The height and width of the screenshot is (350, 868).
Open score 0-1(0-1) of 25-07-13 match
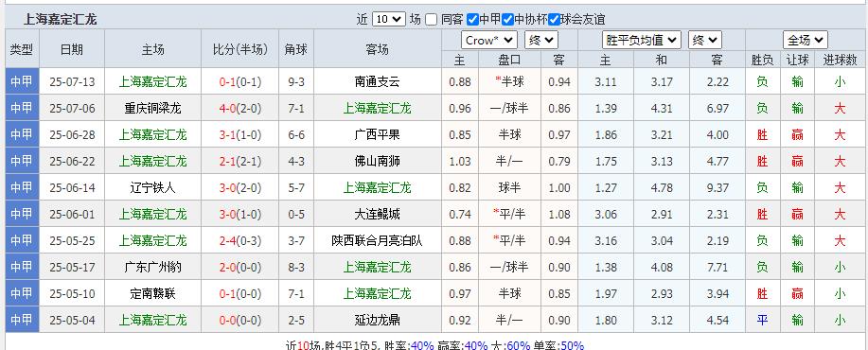(240, 82)
